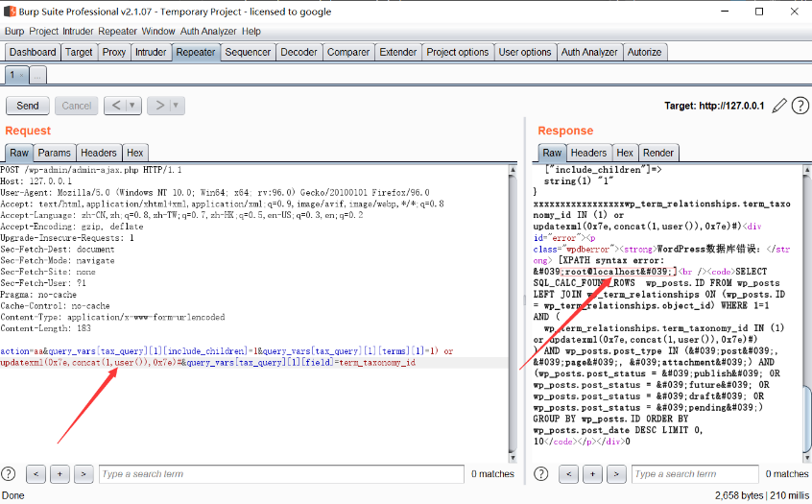Open the Window menu
This screenshot has width=812, height=504.
[x=158, y=31]
